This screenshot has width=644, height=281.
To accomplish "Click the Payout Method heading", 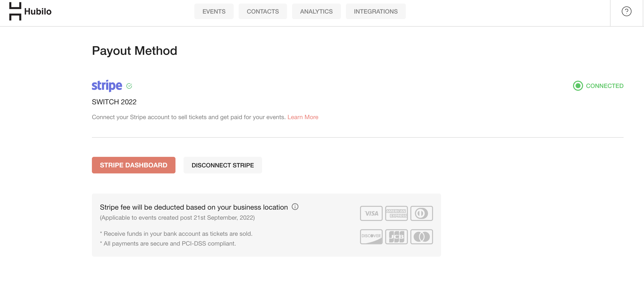I will tap(135, 51).
